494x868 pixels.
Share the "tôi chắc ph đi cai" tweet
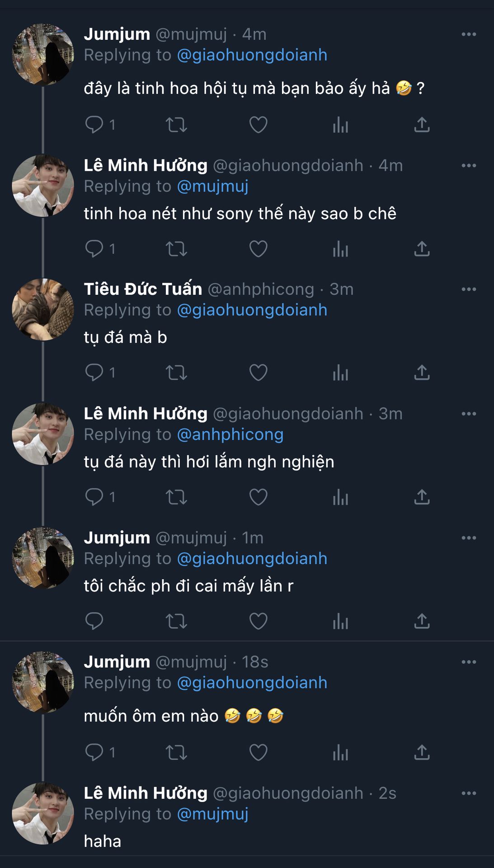tap(422, 621)
